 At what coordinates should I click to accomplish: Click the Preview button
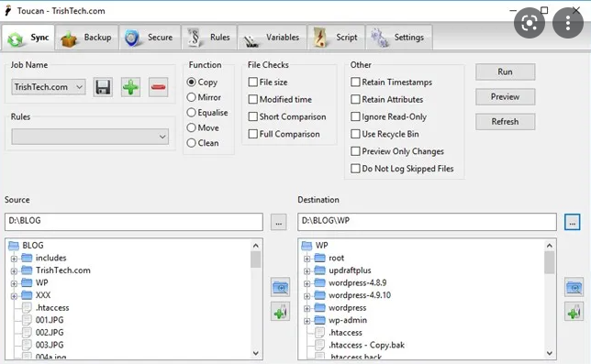505,97
